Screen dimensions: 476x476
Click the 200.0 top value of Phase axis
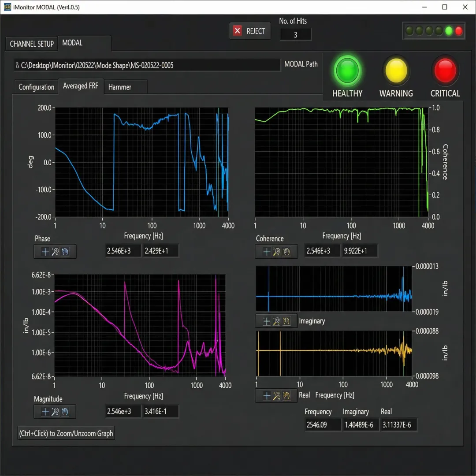(x=45, y=108)
